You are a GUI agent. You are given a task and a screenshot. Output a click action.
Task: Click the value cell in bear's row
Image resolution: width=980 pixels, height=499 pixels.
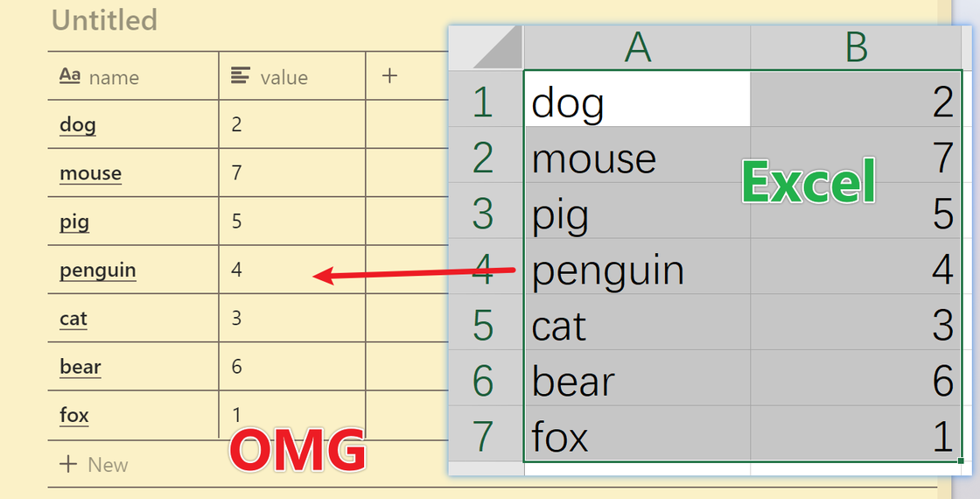290,367
